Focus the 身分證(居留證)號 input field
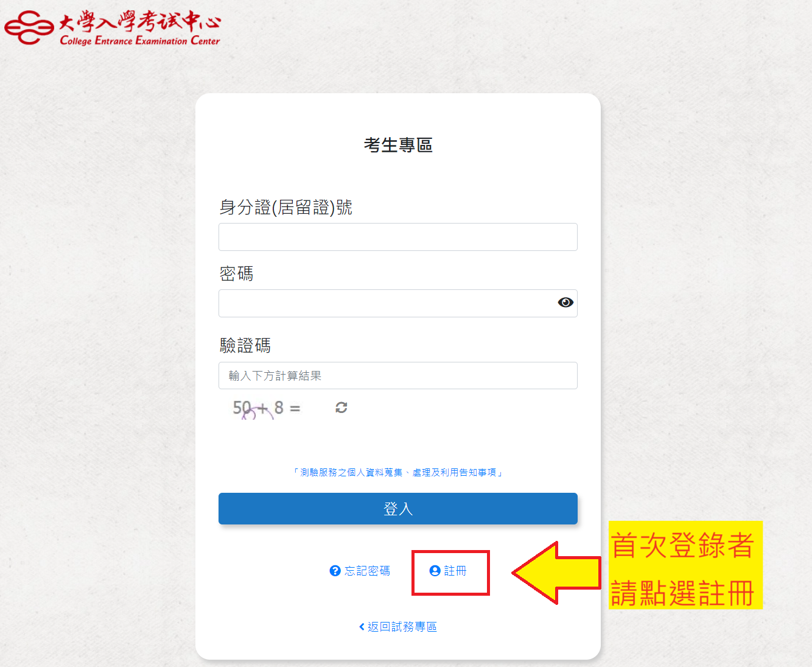 [398, 237]
